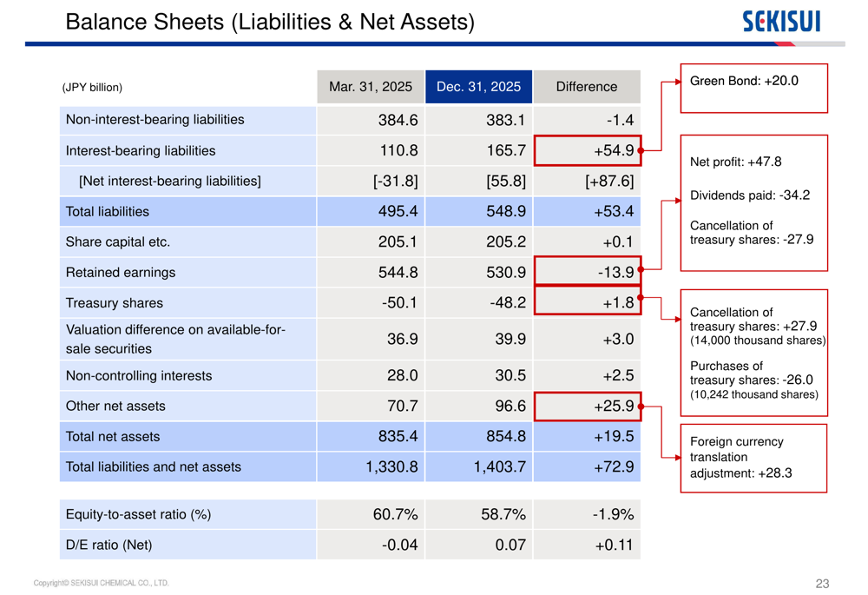Click the total liabilities value "495.4"
Screen dimensions: 868x595
coord(398,212)
